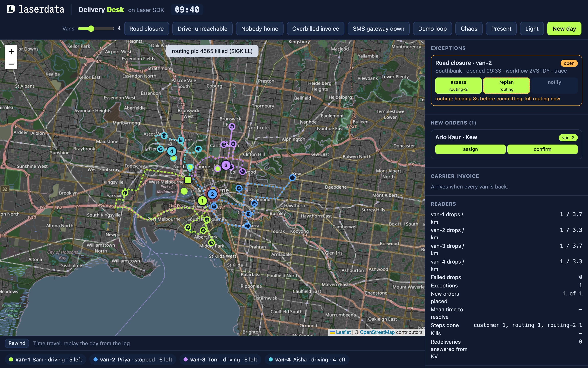Trigger the Road closure scenario
588x368 pixels.
pyautogui.click(x=147, y=29)
